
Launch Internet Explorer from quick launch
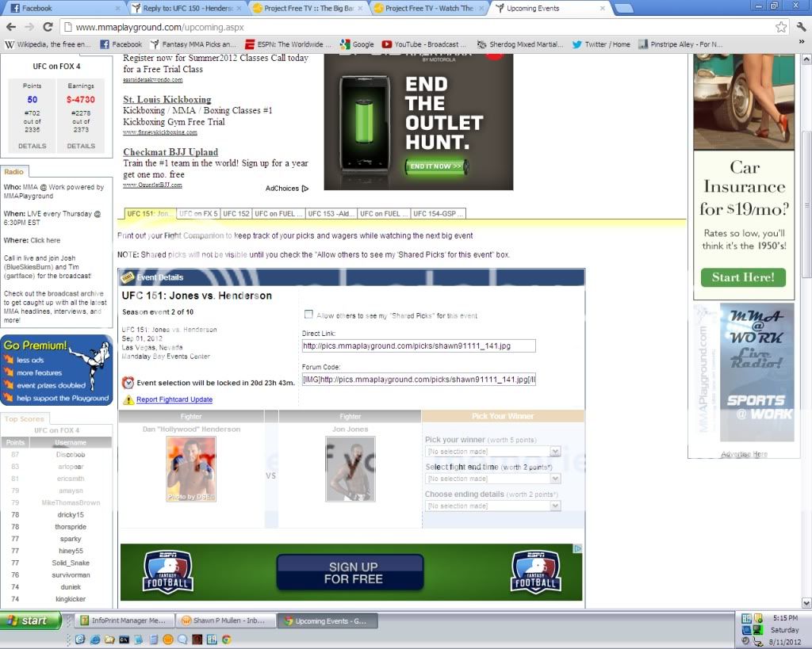point(95,639)
